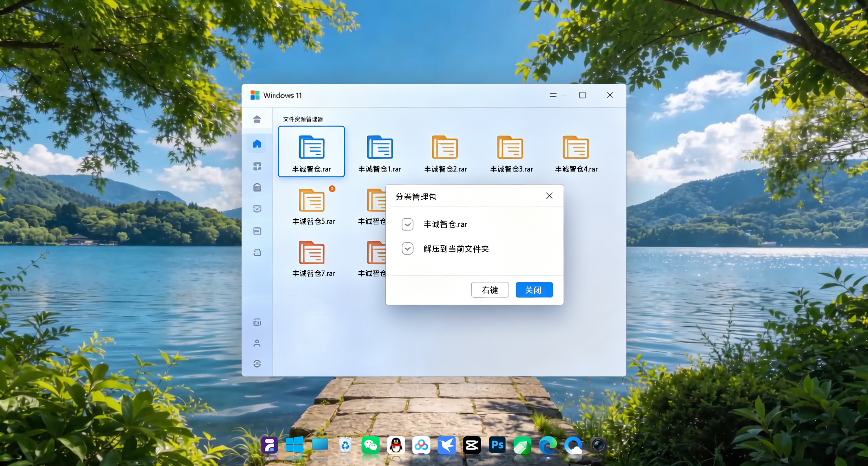Click the 文件资源管理器 heading
Image resolution: width=868 pixels, height=466 pixels.
(x=303, y=119)
